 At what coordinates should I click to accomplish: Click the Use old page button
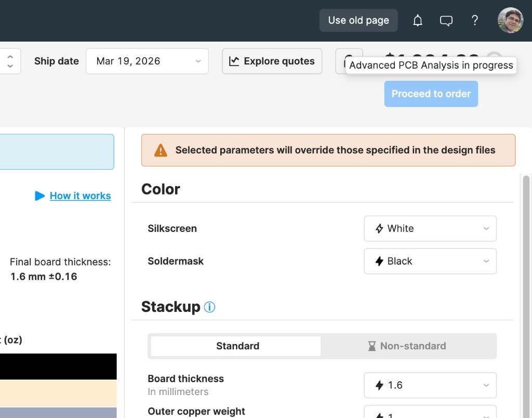click(x=358, y=20)
